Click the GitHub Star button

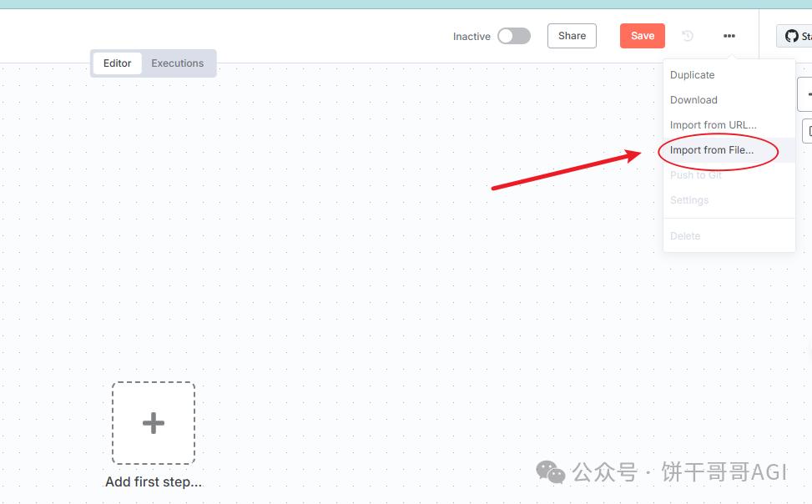click(x=796, y=36)
